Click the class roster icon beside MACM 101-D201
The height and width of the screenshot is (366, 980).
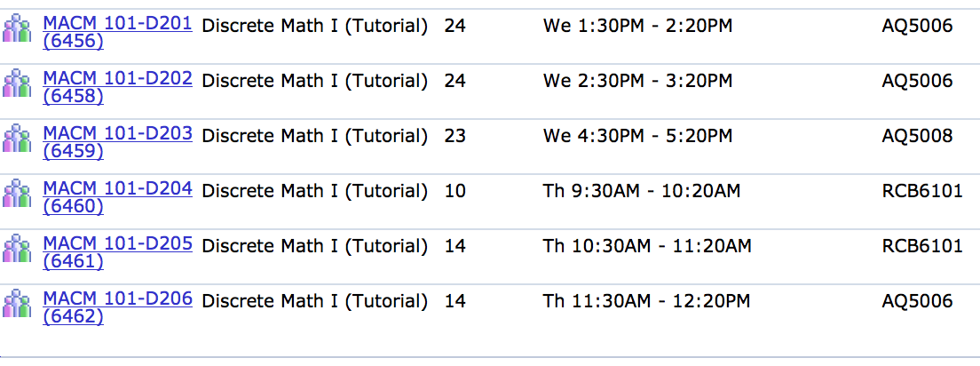[x=16, y=28]
